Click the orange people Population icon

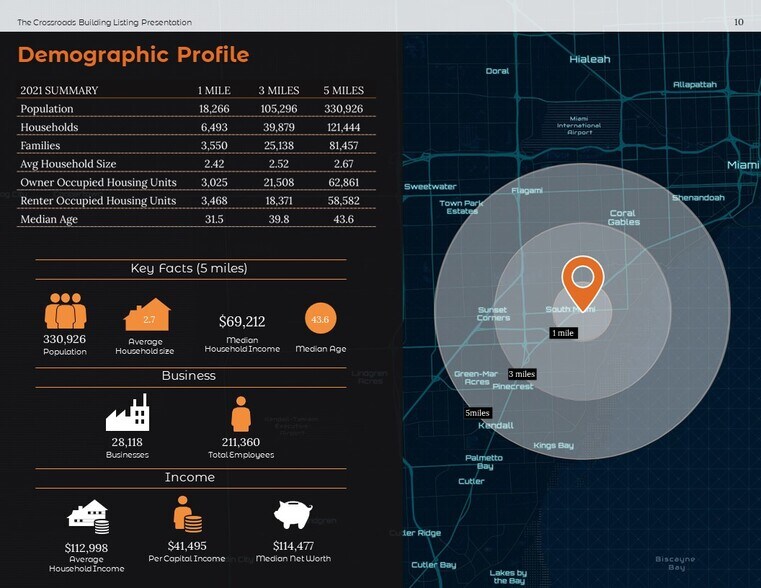click(x=65, y=311)
